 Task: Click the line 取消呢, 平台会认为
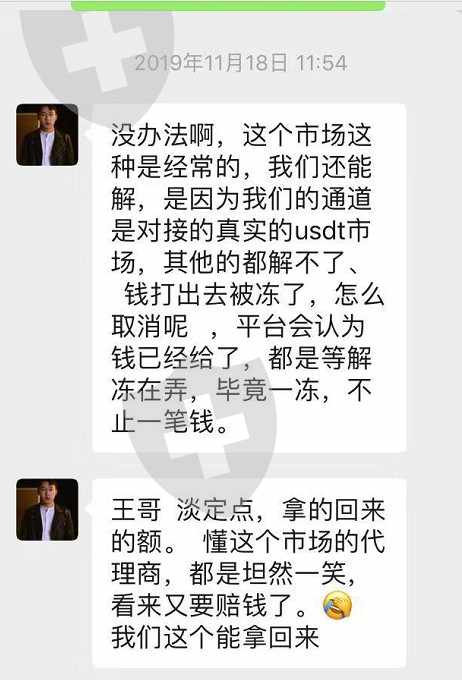click(238, 326)
